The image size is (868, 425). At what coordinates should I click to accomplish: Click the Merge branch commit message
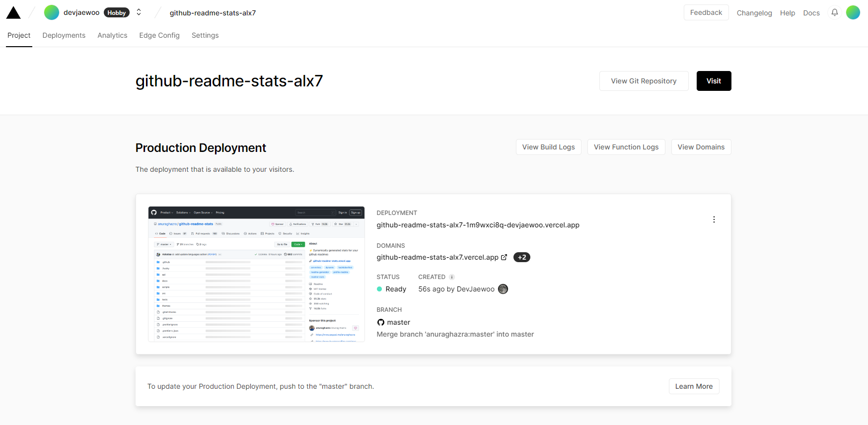tap(455, 334)
